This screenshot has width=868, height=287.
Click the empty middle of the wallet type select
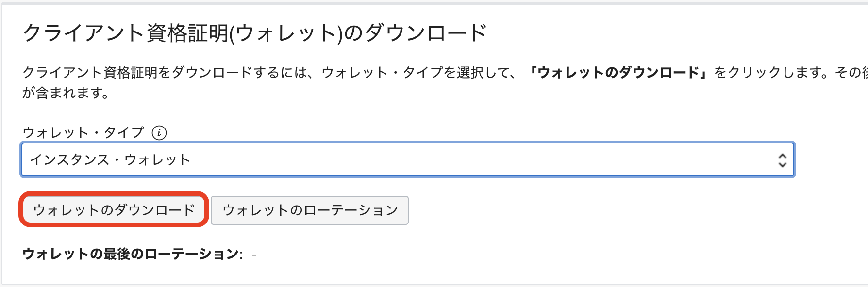tap(485, 159)
